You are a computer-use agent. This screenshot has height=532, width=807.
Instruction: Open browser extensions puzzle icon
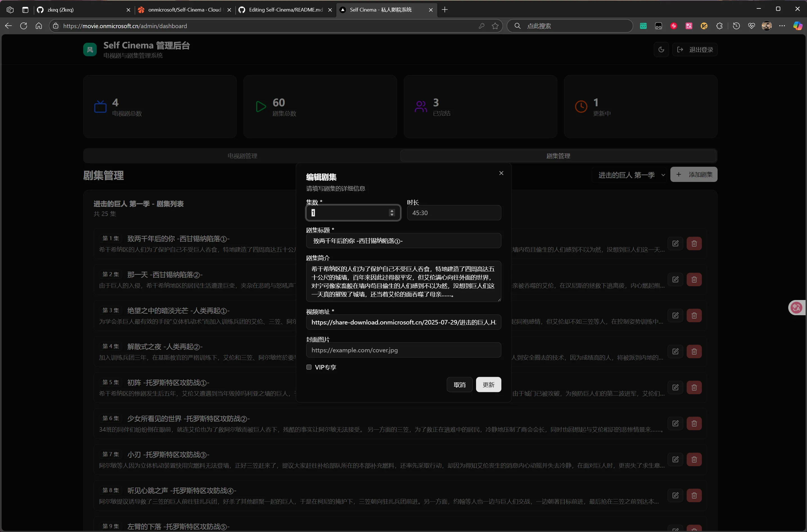[719, 26]
